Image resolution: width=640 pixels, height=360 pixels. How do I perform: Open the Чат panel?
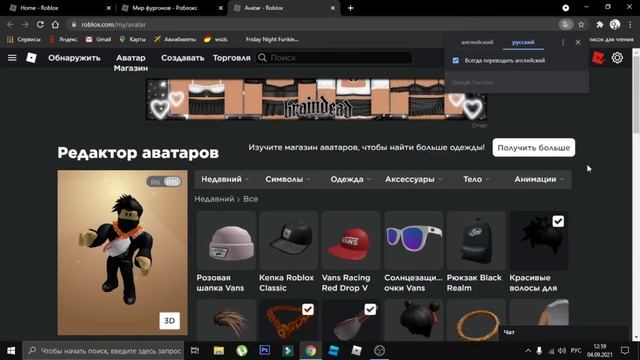pos(563,333)
